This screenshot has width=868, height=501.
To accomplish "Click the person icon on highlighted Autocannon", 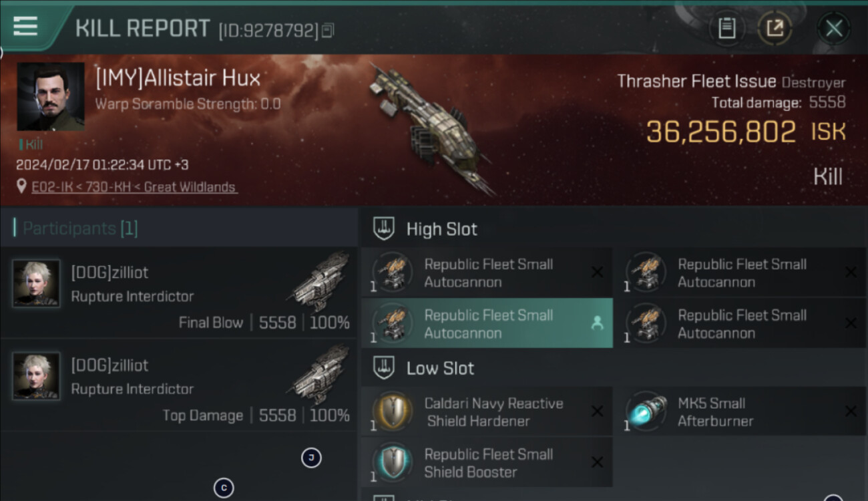I will 597,323.
